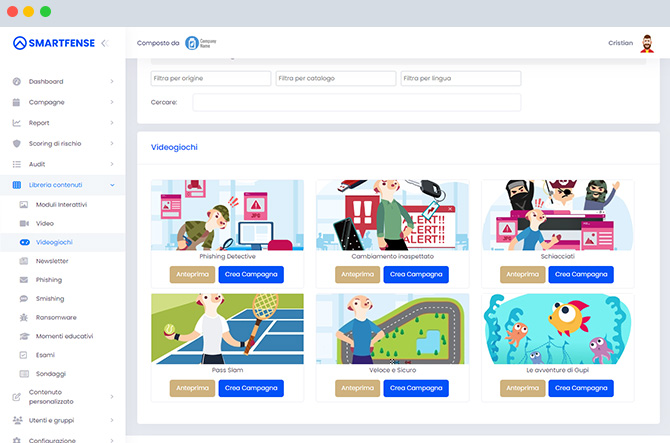Click the Esami checkmark icon
Screen dimensions: 670x443
click(x=24, y=355)
